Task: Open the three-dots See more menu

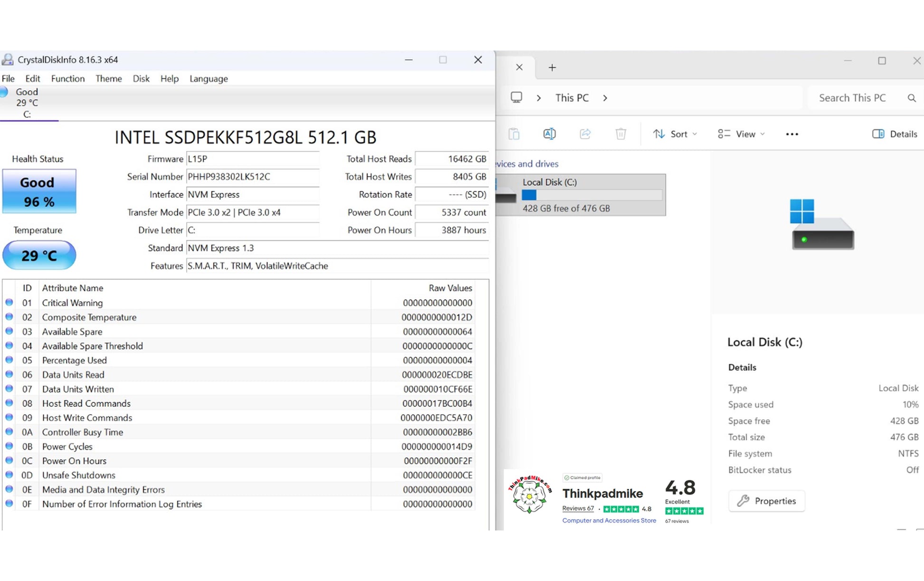Action: (792, 134)
